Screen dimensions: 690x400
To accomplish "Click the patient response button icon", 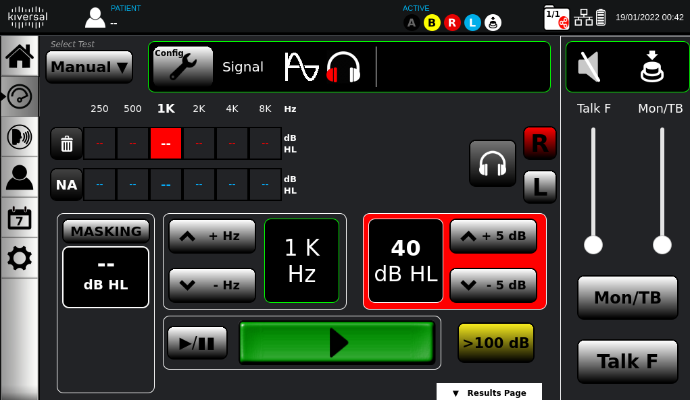I will (656, 67).
